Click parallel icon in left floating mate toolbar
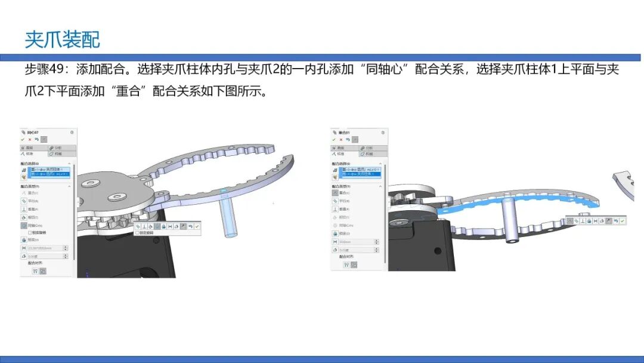The width and height of the screenshot is (644, 363). 138,226
